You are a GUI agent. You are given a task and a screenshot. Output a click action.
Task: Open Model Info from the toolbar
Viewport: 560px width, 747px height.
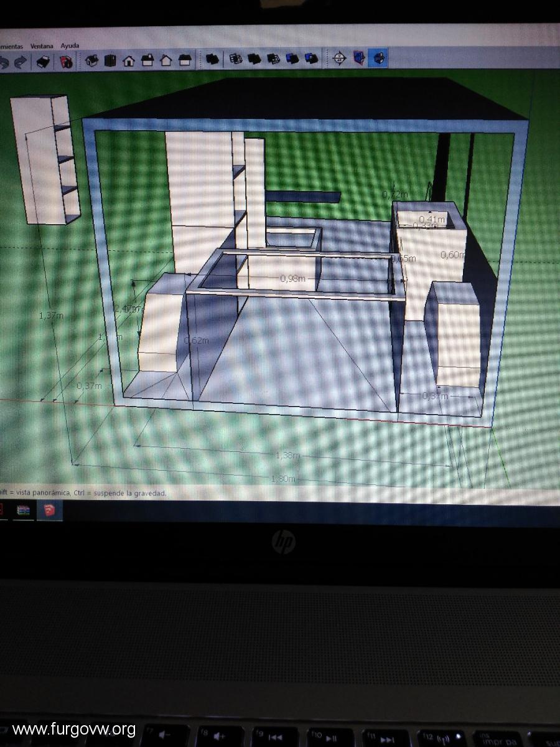coord(66,61)
